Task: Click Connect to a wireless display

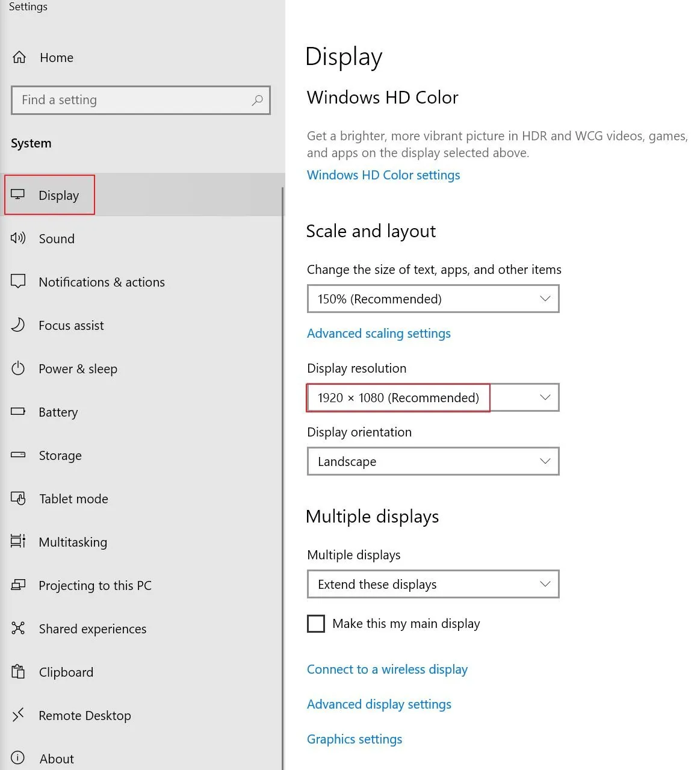Action: click(x=387, y=669)
